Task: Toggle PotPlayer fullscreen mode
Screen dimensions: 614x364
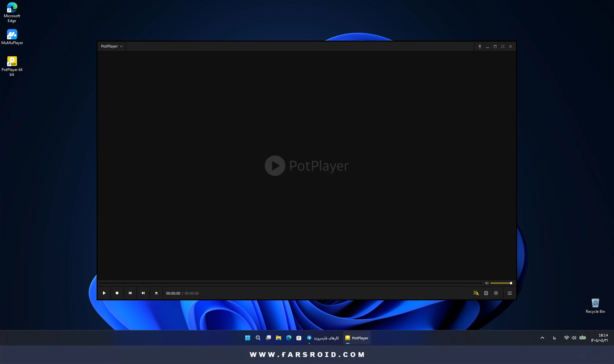Action: (x=503, y=47)
